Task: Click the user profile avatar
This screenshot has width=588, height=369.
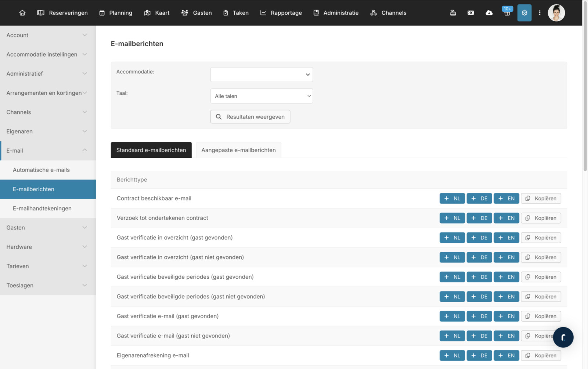Action: (556, 13)
